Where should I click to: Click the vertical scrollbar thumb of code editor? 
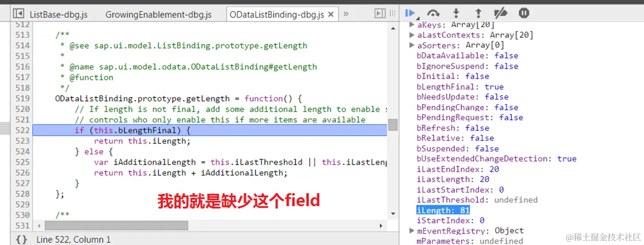[x=393, y=125]
